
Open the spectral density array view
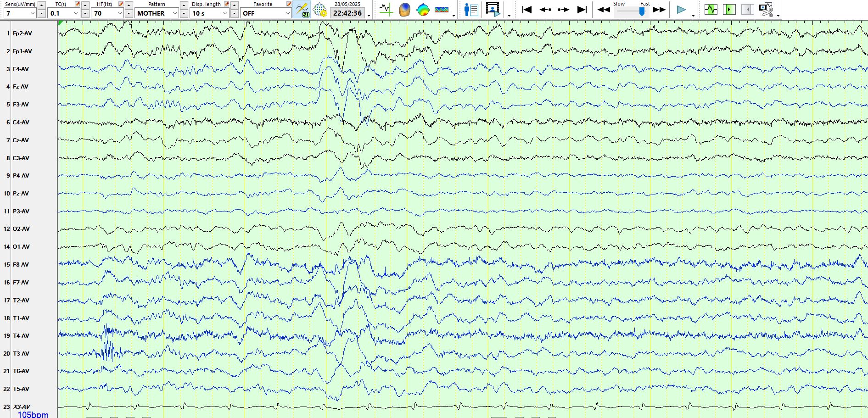click(x=442, y=9)
